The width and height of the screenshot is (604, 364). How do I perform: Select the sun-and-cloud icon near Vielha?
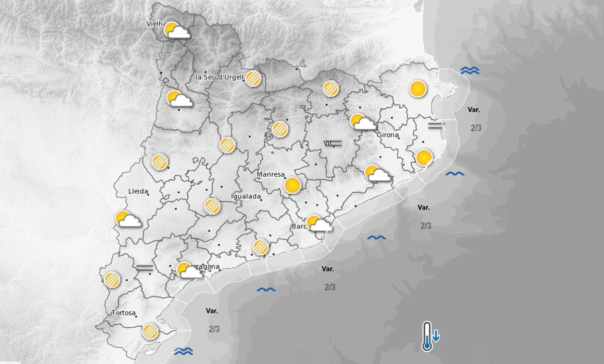175,30
